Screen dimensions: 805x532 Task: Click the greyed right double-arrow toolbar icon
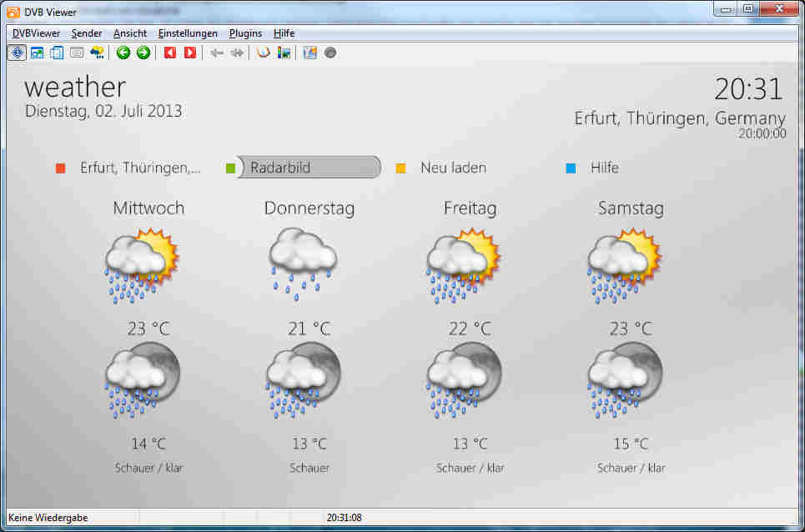pyautogui.click(x=237, y=53)
